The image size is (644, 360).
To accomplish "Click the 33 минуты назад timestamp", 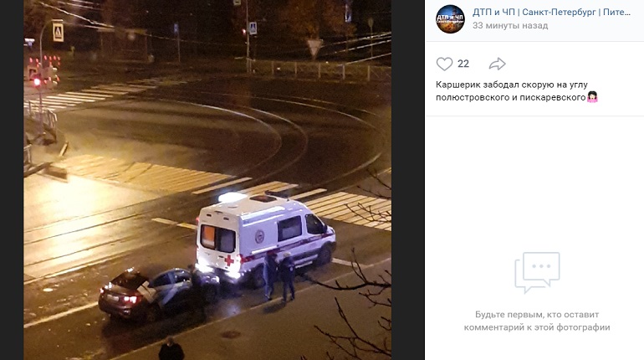I will (510, 25).
